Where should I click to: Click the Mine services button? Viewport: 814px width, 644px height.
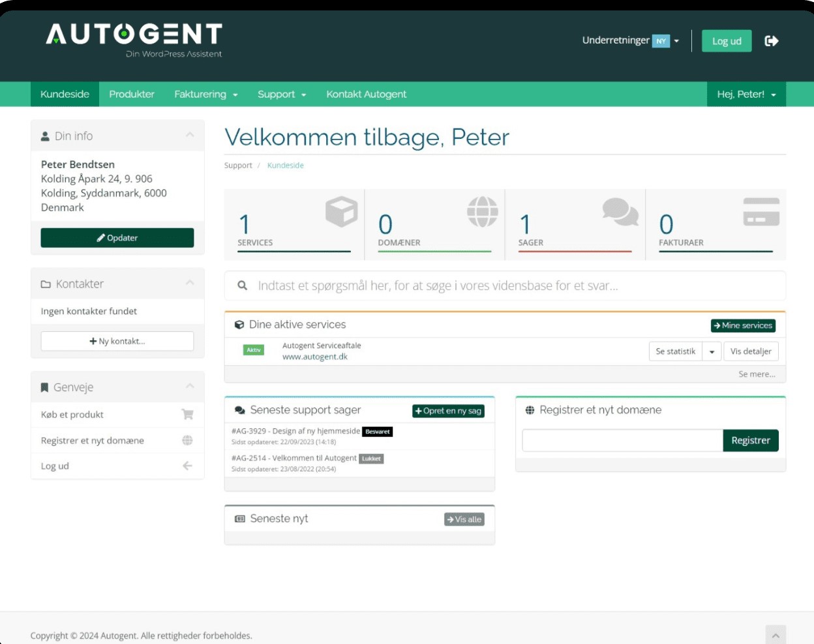(743, 325)
